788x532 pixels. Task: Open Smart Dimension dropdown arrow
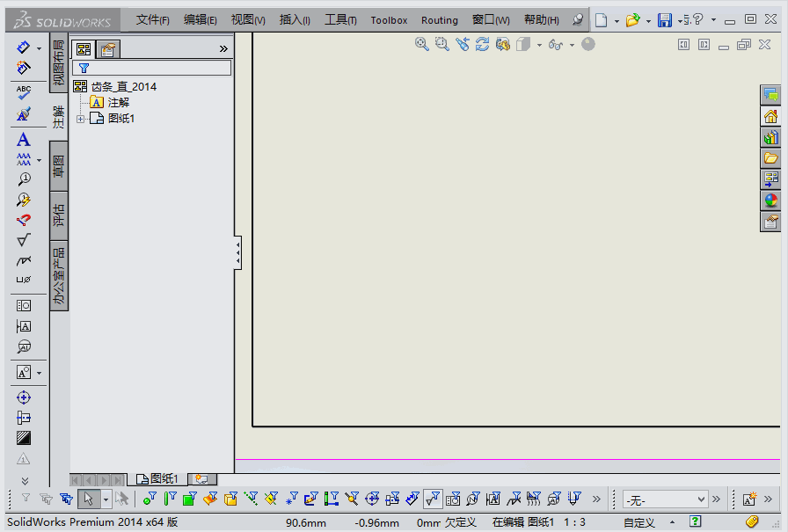pyautogui.click(x=40, y=48)
